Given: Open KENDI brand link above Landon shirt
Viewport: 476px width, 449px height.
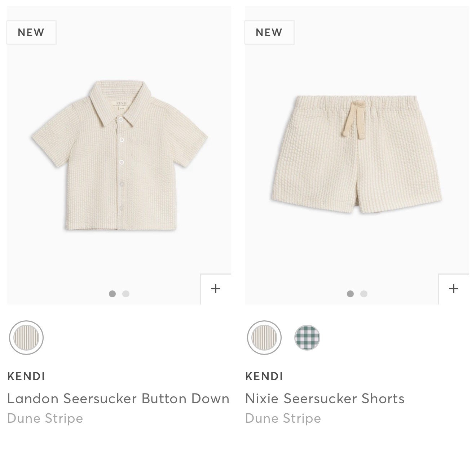Looking at the screenshot, I should [x=26, y=377].
